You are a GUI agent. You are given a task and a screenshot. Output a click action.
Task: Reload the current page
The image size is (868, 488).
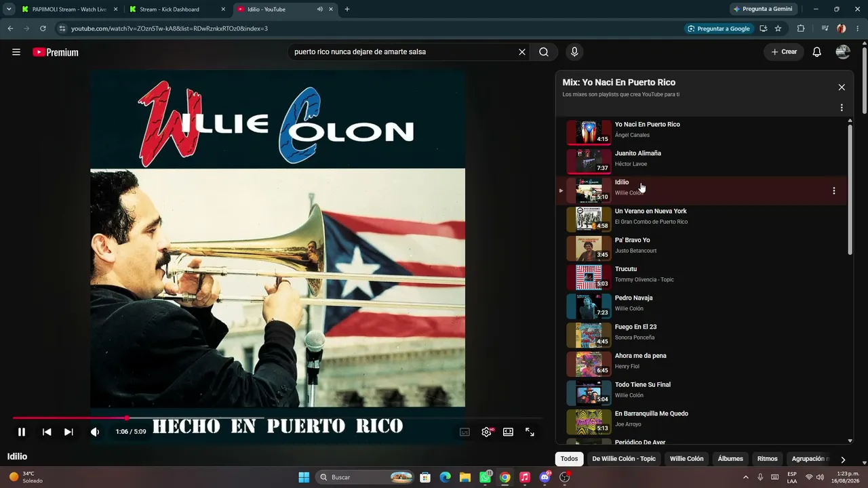tap(43, 28)
